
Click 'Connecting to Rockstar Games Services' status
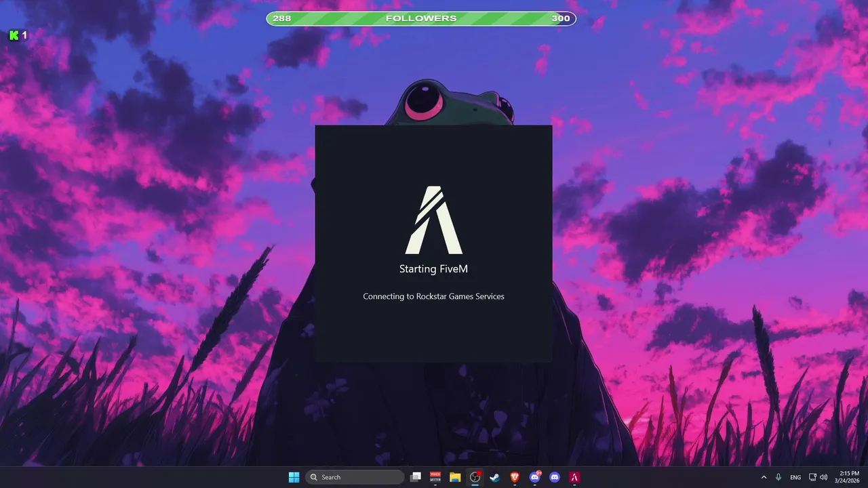(x=433, y=296)
